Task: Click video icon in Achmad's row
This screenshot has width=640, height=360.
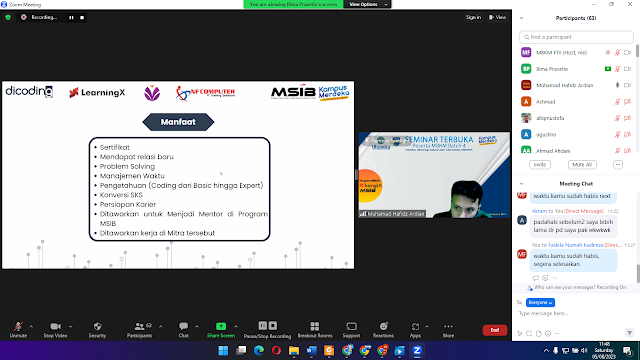Action: click(x=628, y=102)
